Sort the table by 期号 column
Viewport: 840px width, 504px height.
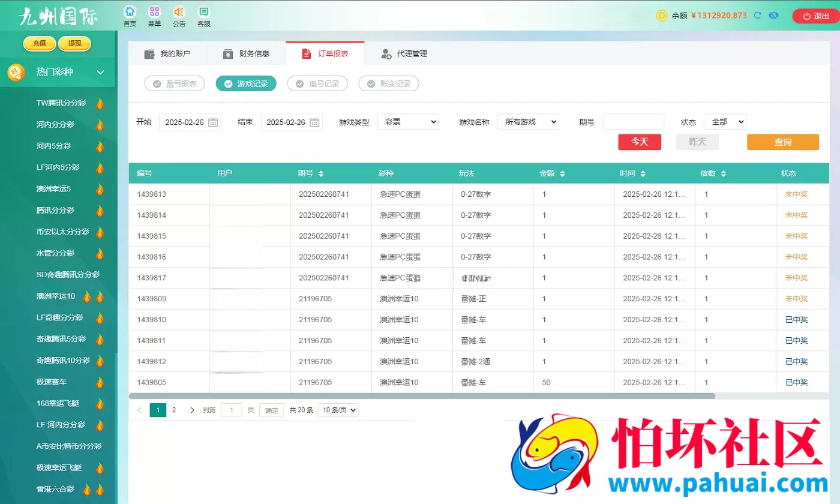coord(321,173)
